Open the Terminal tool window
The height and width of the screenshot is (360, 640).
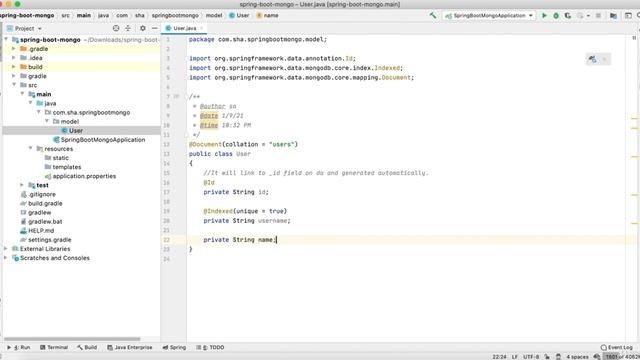click(53, 347)
